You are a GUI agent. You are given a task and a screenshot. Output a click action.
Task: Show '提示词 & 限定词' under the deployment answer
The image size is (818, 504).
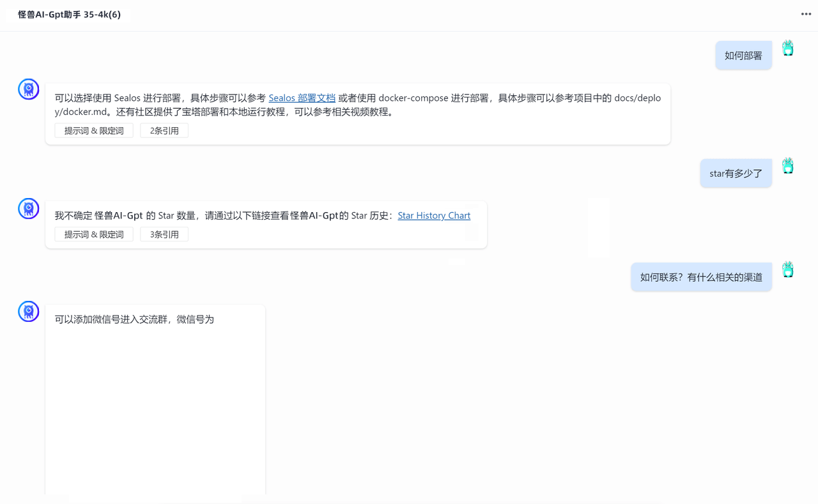pyautogui.click(x=94, y=130)
